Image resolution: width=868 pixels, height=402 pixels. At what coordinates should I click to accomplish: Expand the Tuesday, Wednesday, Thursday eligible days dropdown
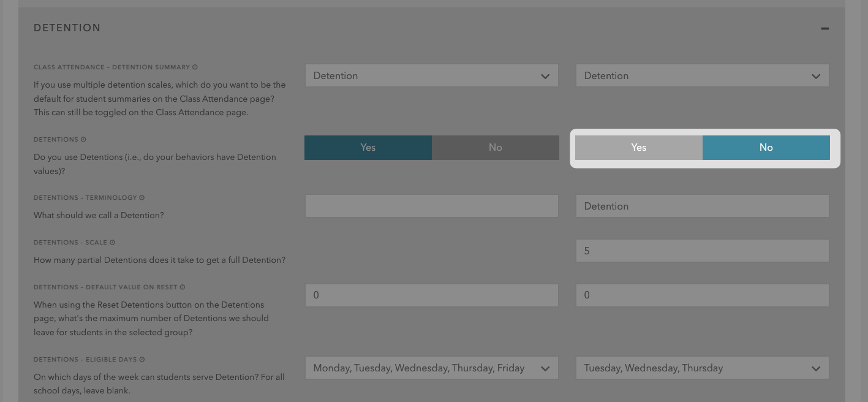(702, 368)
